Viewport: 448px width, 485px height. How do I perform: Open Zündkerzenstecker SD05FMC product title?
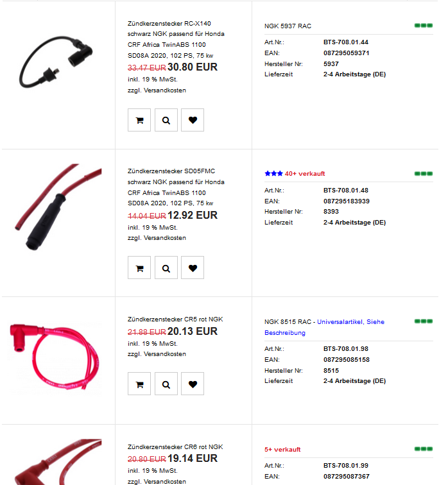176,187
